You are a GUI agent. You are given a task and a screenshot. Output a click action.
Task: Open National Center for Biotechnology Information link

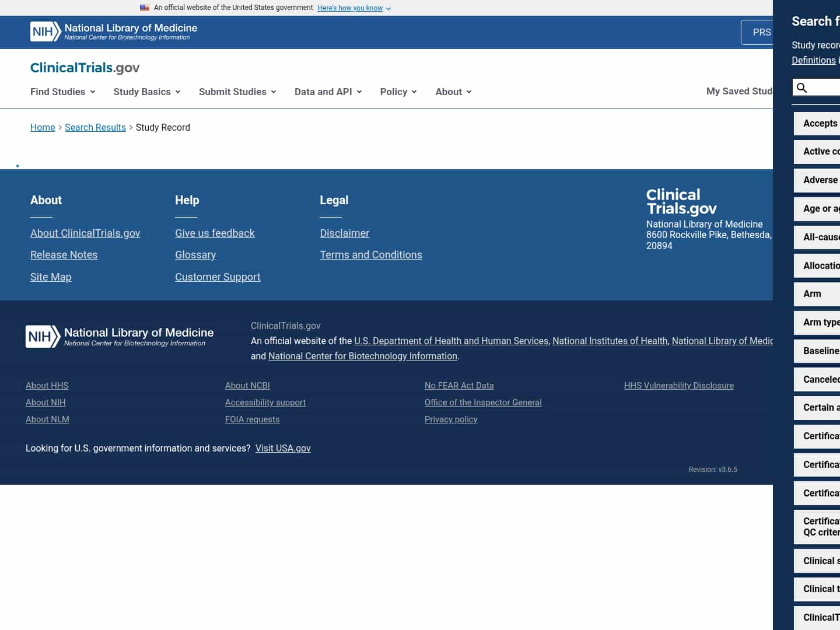362,356
